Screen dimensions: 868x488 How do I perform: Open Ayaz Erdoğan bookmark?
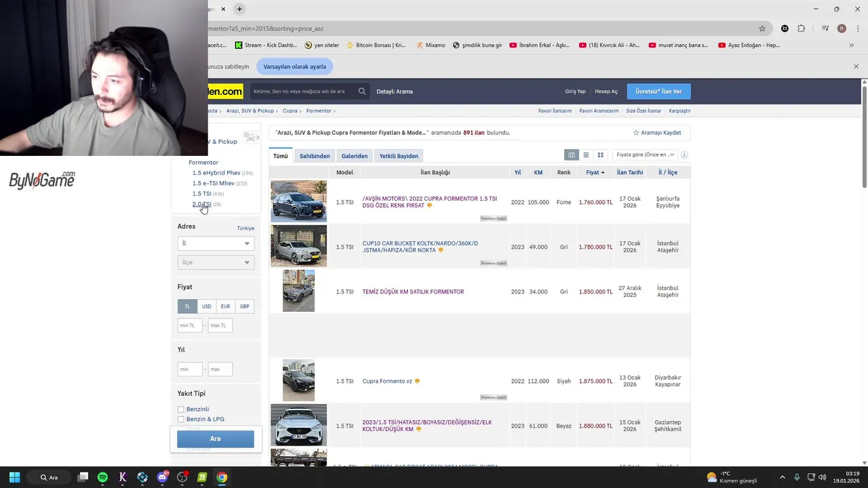click(749, 45)
